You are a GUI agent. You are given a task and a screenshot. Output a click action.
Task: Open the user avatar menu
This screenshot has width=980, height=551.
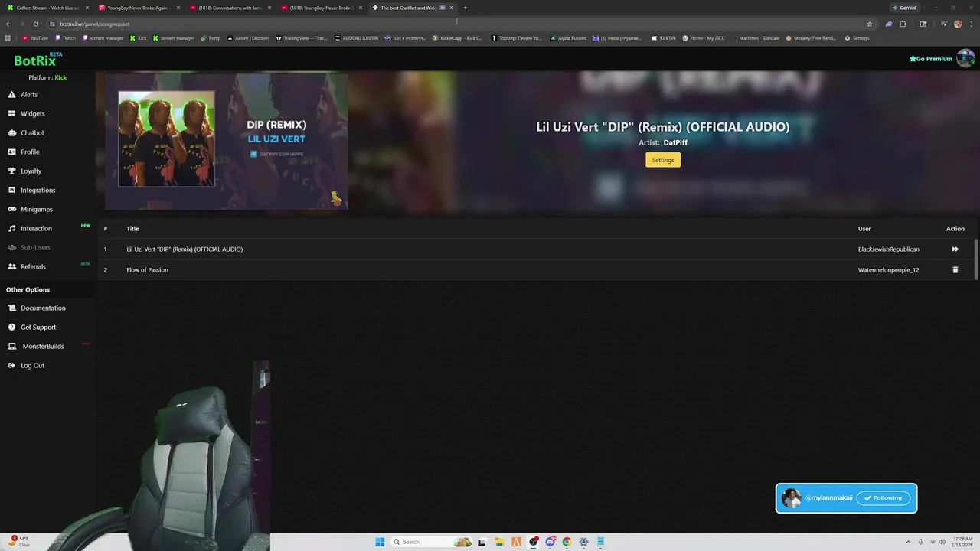point(965,58)
